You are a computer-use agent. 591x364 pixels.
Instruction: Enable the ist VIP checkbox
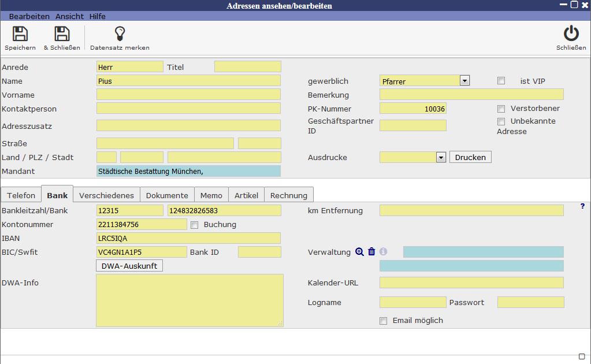(501, 81)
